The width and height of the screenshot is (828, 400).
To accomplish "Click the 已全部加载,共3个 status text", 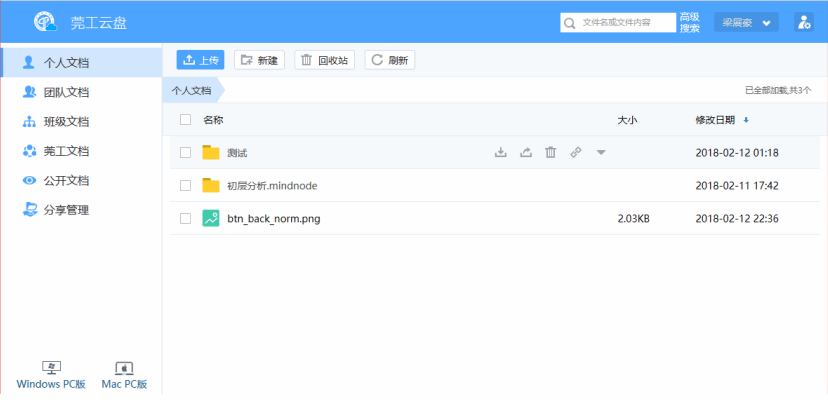I will coord(778,90).
